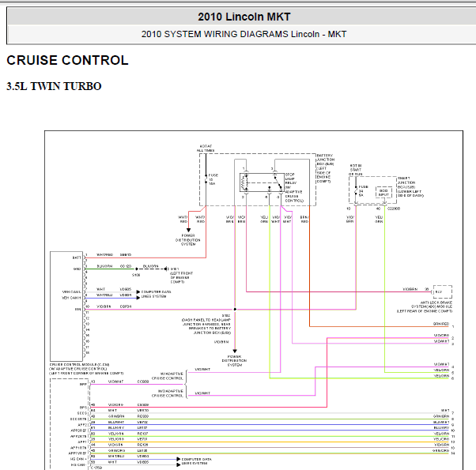The image size is (476, 470).
Task: Click the stop lamp relay symbol
Action: [262, 182]
